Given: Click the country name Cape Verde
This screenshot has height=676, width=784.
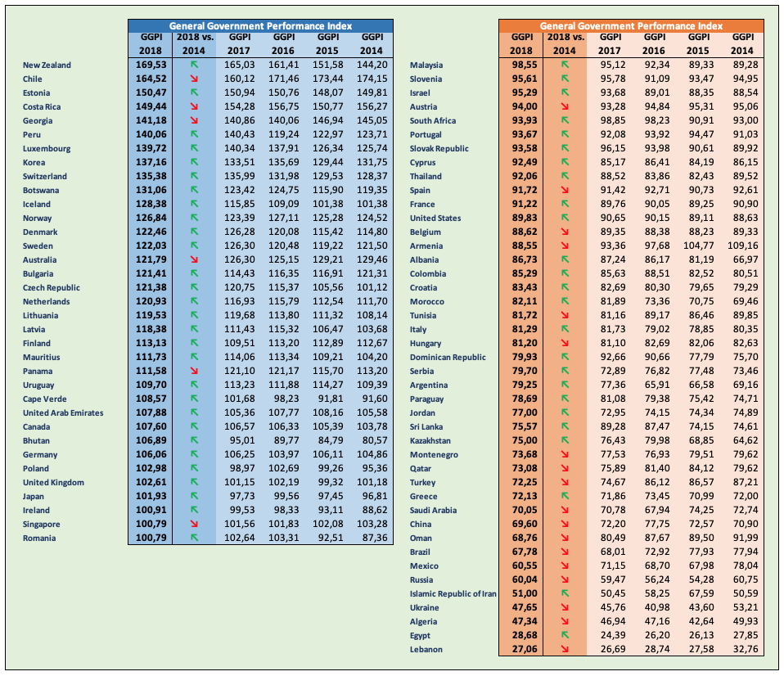Looking at the screenshot, I should click(x=44, y=399).
